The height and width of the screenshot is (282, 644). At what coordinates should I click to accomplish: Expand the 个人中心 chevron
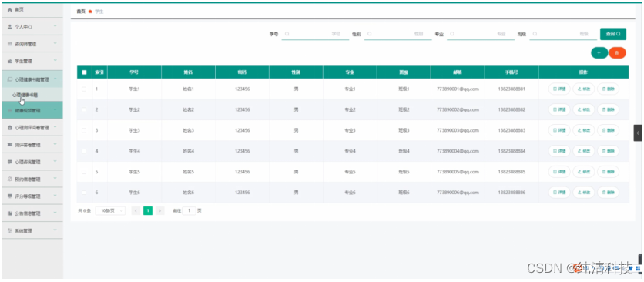click(55, 26)
